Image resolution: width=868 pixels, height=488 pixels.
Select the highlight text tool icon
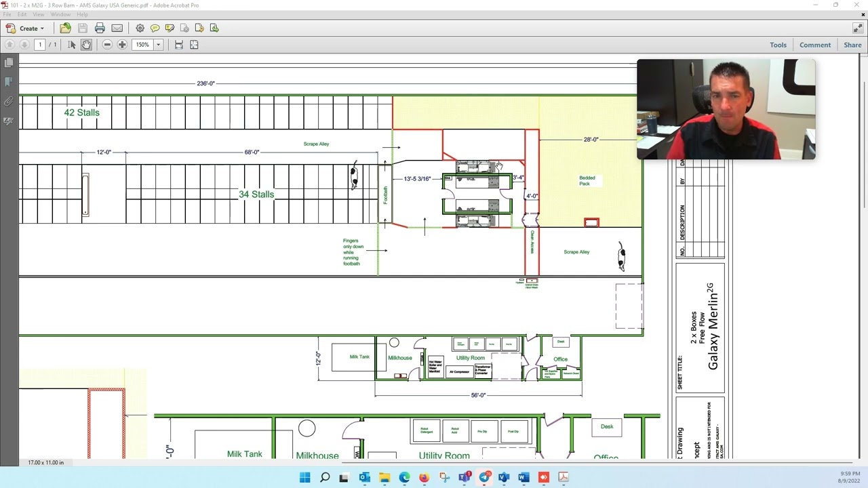pyautogui.click(x=170, y=28)
